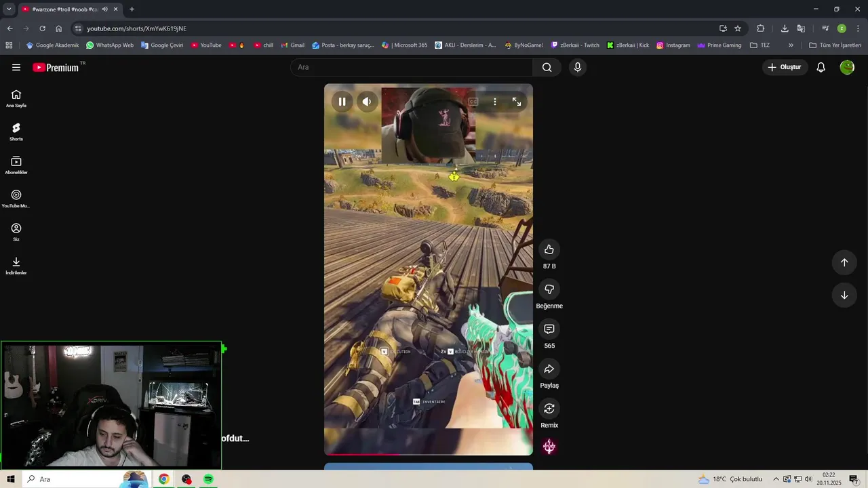Viewport: 868px width, 488px height.
Task: Open Abonelikler in the sidebar
Action: point(16,165)
